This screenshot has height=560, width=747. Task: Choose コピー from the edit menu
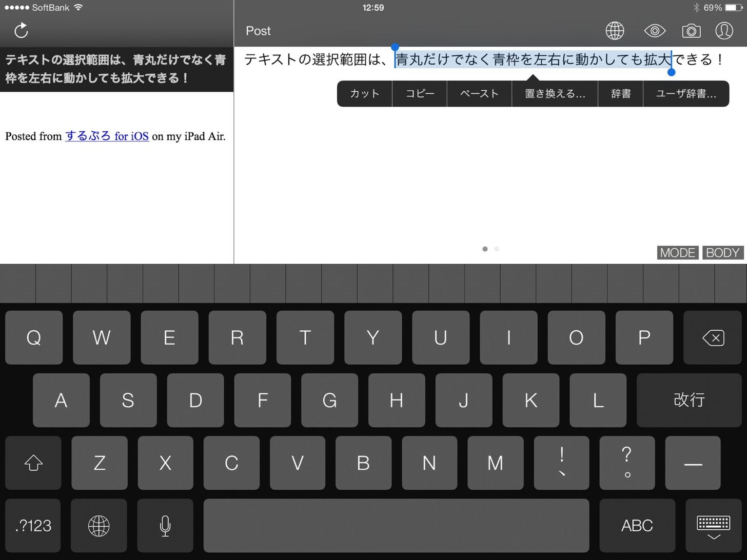(420, 94)
